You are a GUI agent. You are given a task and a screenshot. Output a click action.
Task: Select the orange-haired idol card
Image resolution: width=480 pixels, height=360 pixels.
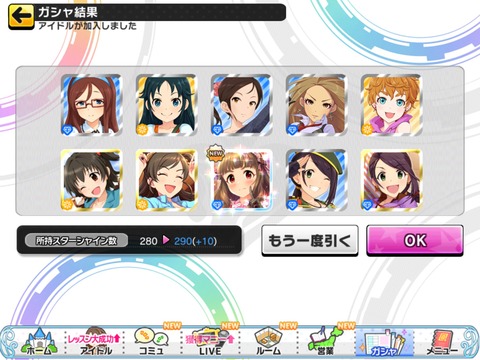tap(392, 105)
